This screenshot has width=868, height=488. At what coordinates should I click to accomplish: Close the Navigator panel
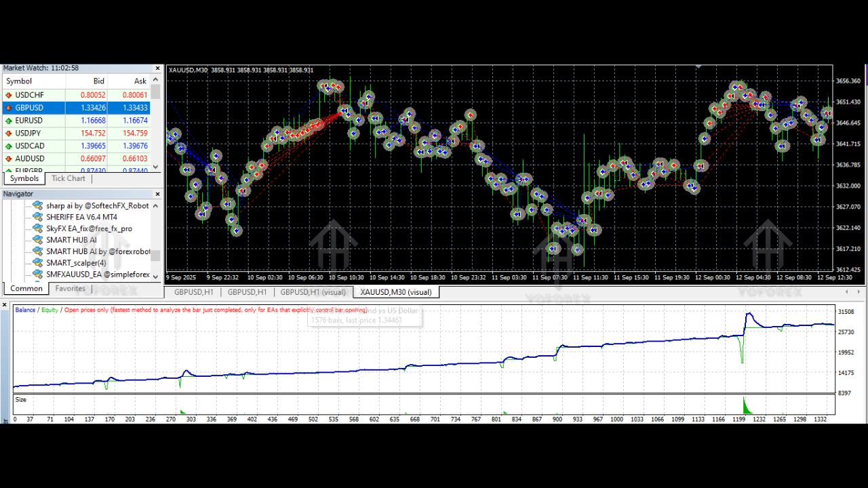coord(157,195)
